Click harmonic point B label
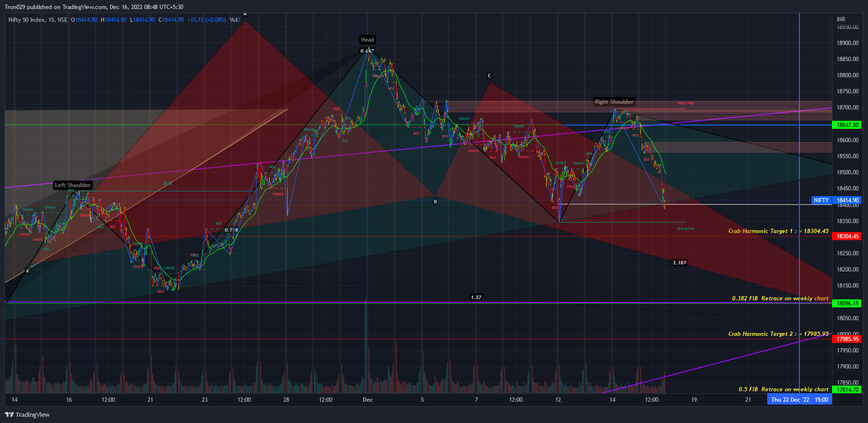 coord(435,201)
